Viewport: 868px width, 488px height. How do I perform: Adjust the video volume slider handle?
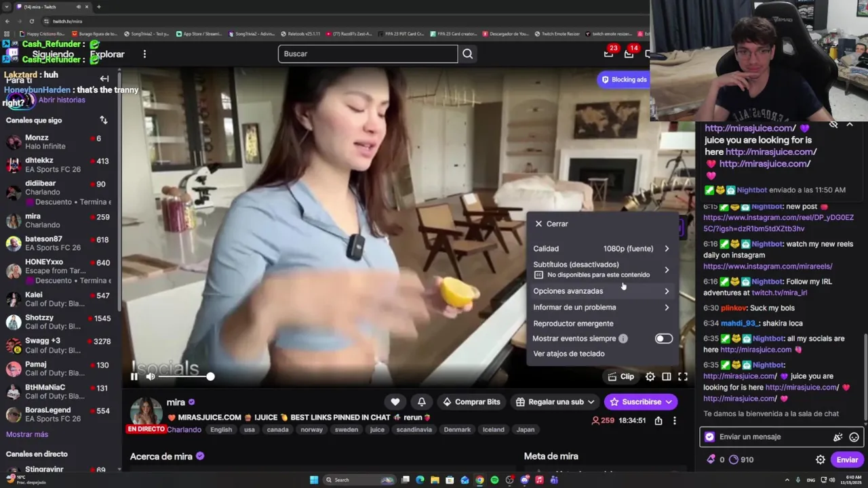[210, 377]
